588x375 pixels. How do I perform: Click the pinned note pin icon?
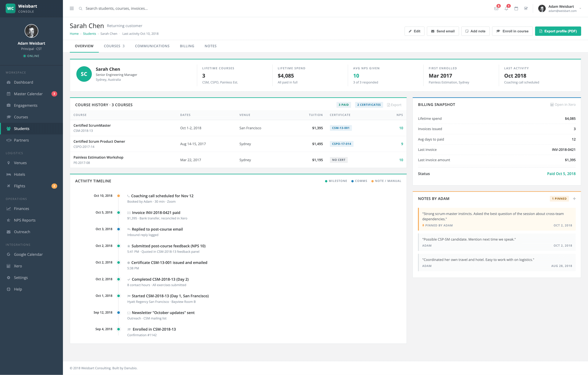point(423,225)
